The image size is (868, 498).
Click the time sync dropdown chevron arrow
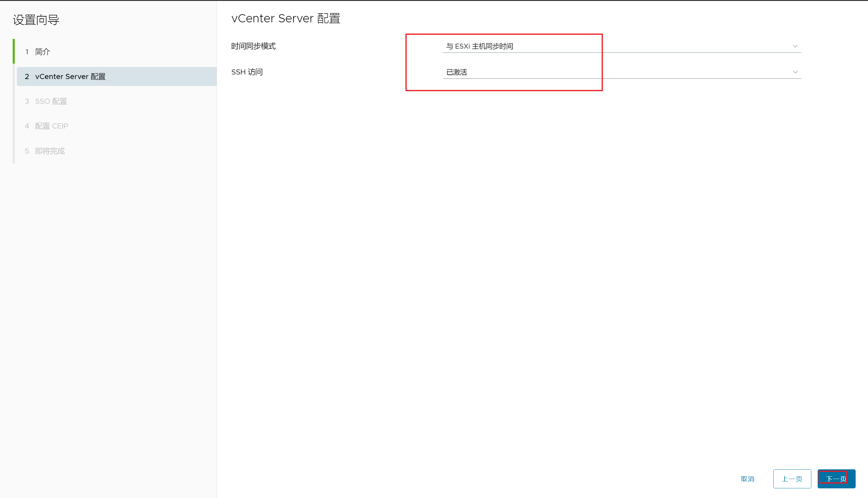(795, 46)
